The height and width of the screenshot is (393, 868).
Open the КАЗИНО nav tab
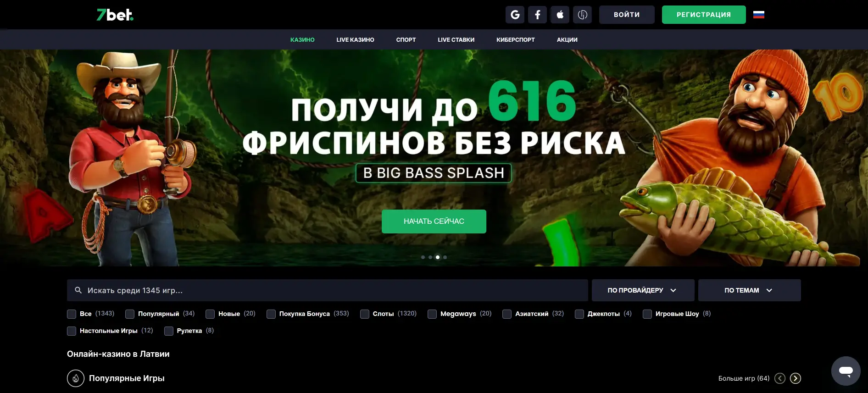pyautogui.click(x=302, y=40)
